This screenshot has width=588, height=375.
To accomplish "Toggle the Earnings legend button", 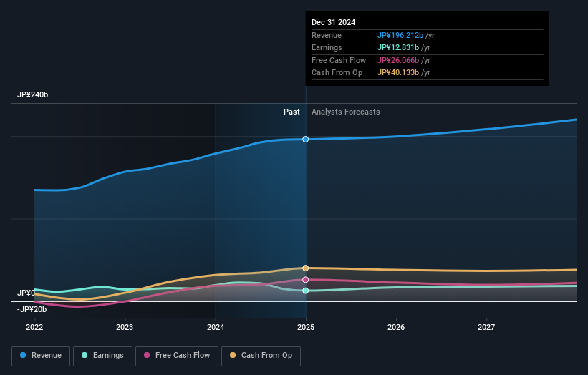I will [x=102, y=356].
